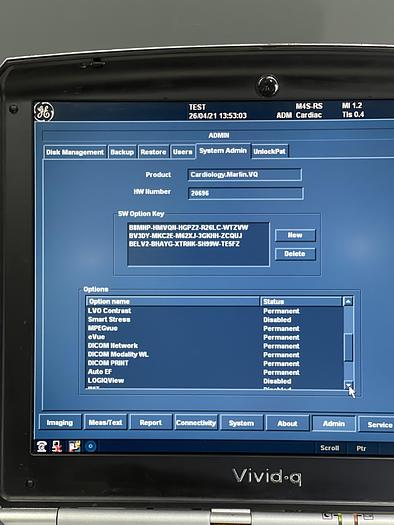Select the SW option key starting BELV2
394x525 pixels.
(x=184, y=244)
